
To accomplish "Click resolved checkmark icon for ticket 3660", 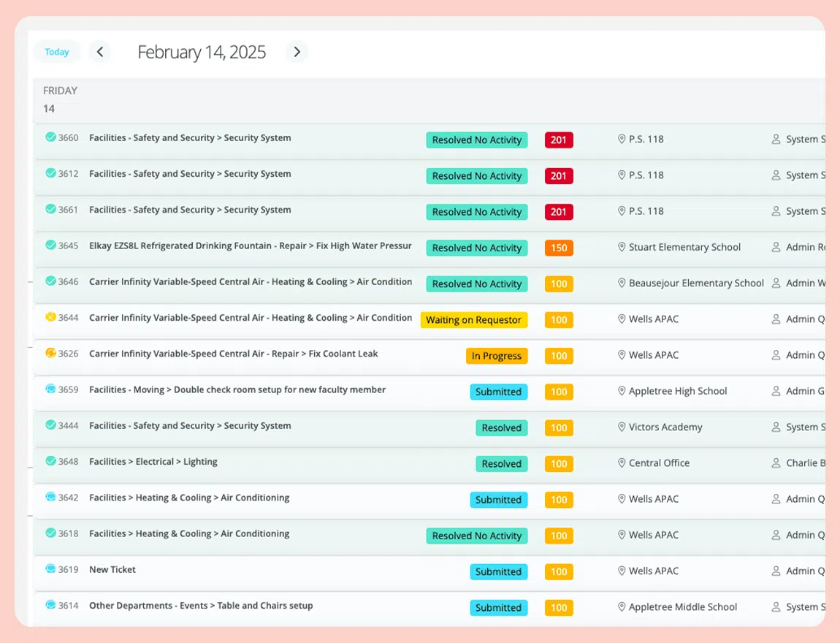I will coord(50,137).
